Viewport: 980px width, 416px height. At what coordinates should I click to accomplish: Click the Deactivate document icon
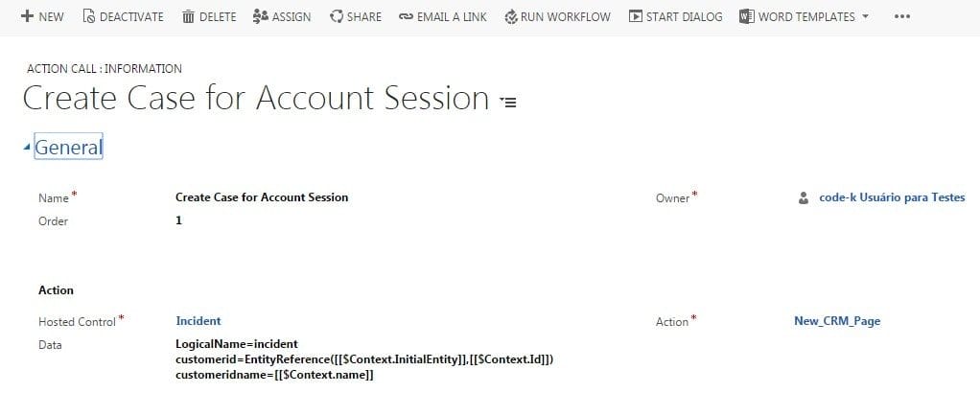pos(89,16)
